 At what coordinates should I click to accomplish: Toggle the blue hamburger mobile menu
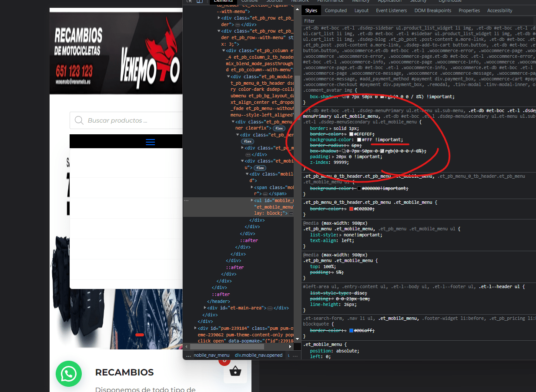click(151, 142)
